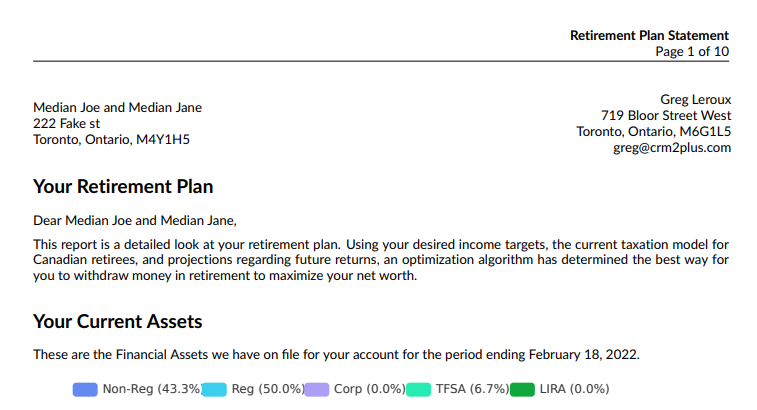Toggle the TFSA (6.7%) legend label
This screenshot has height=410, width=757.
pyautogui.click(x=472, y=389)
